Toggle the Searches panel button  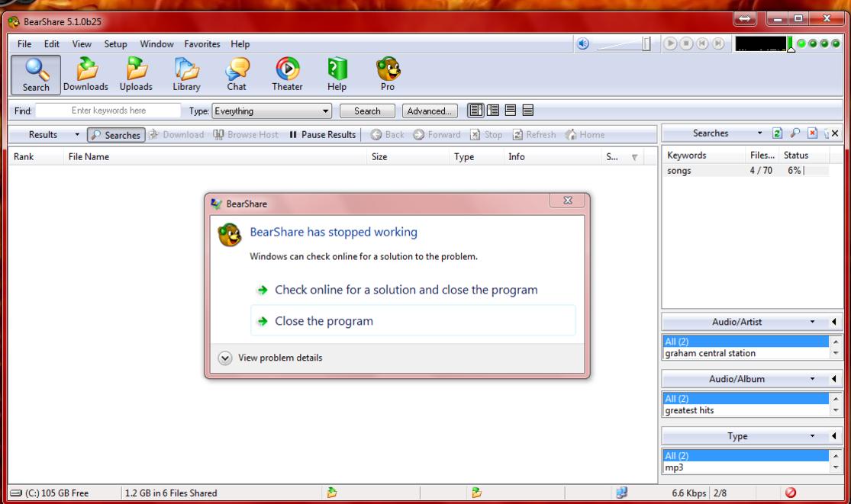[x=115, y=135]
